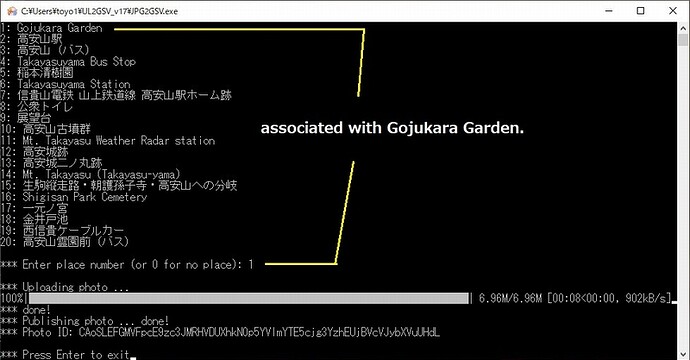Click the JPG2GSV app icon in title bar
This screenshot has height=360, width=690.
point(12,11)
